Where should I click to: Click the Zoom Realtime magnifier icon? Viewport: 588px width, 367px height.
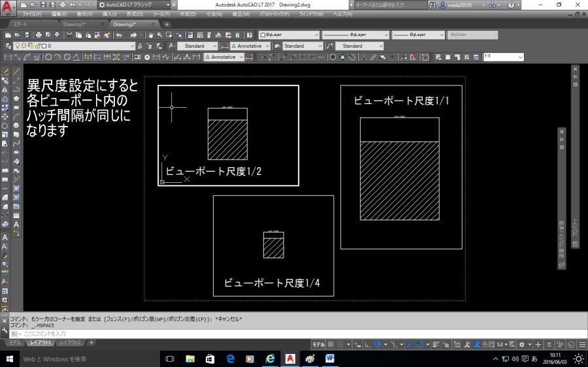[x=160, y=35]
